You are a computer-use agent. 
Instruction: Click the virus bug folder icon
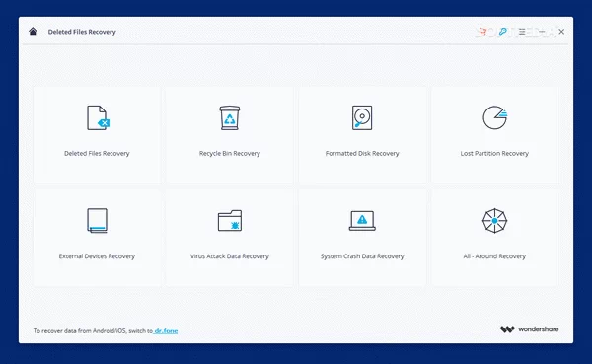point(230,221)
